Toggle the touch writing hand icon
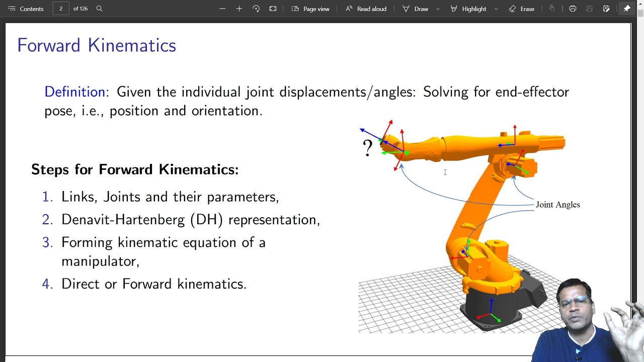This screenshot has width=644, height=362. tap(552, 9)
